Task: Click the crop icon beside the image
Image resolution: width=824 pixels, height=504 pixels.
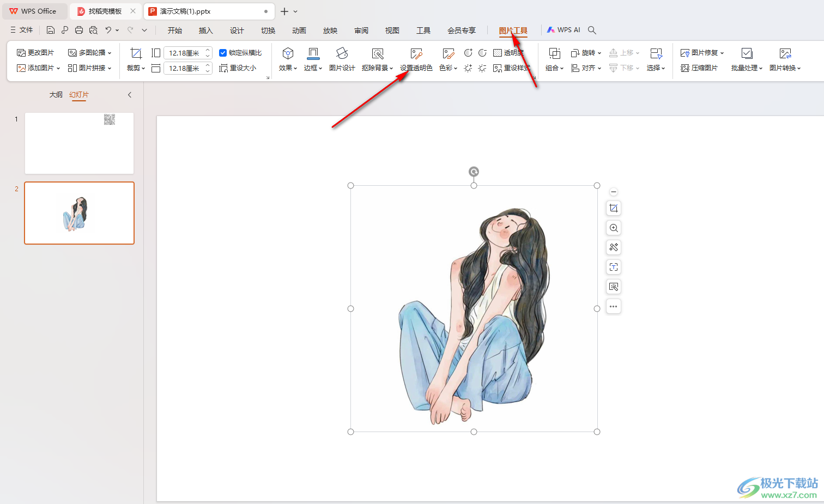Action: pyautogui.click(x=614, y=208)
